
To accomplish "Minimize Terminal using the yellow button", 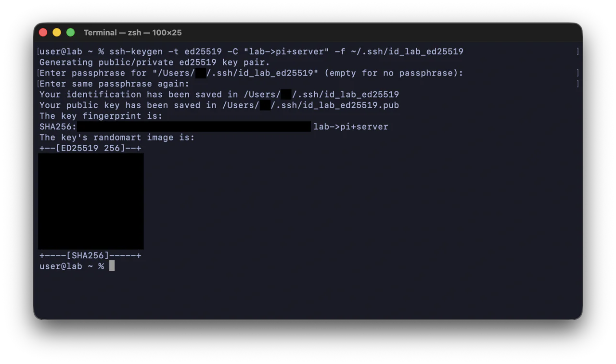I will click(x=57, y=32).
